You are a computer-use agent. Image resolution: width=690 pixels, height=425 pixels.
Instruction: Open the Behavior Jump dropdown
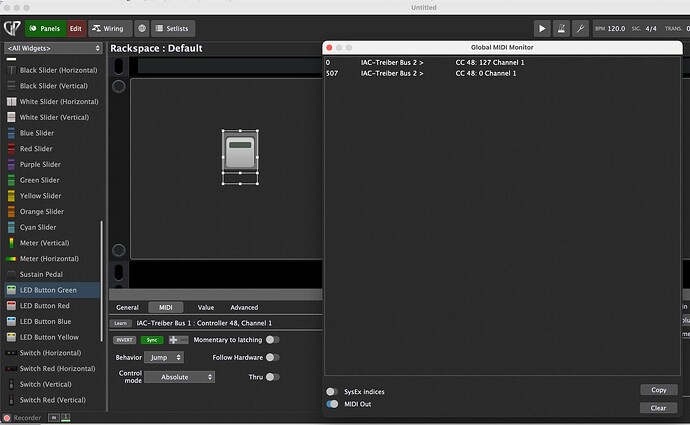(164, 358)
